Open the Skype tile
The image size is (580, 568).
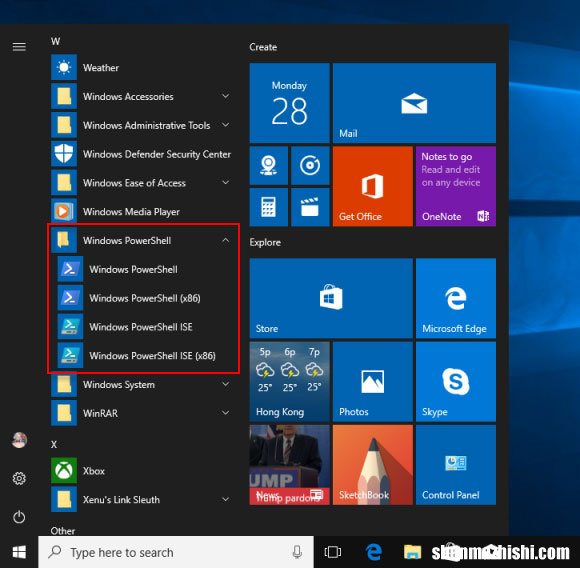(x=456, y=381)
